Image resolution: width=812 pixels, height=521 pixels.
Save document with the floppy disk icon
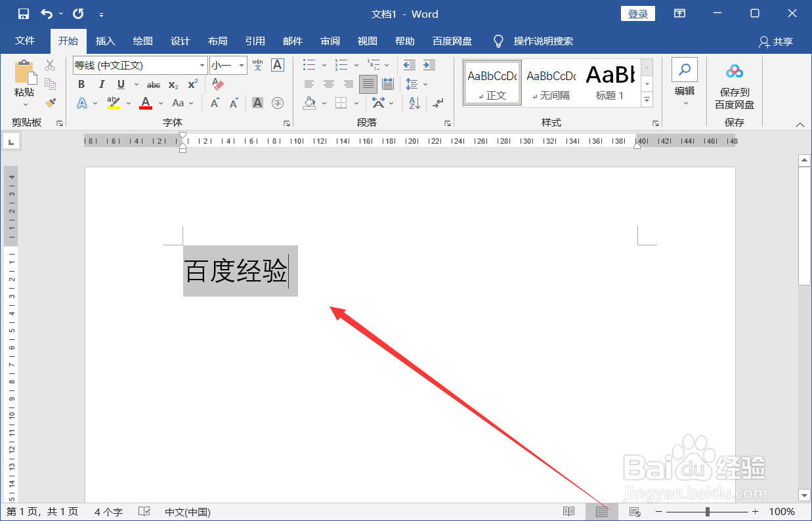point(24,14)
